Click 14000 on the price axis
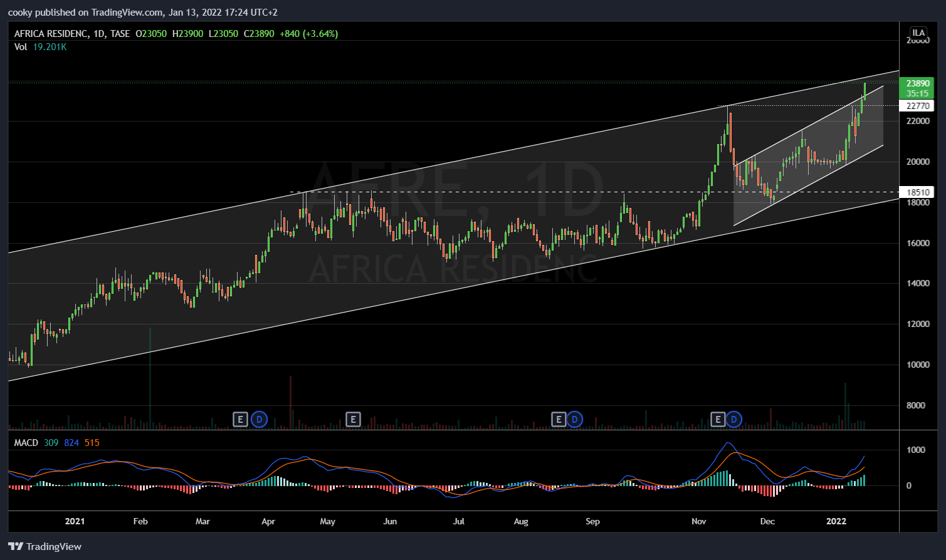 point(918,283)
